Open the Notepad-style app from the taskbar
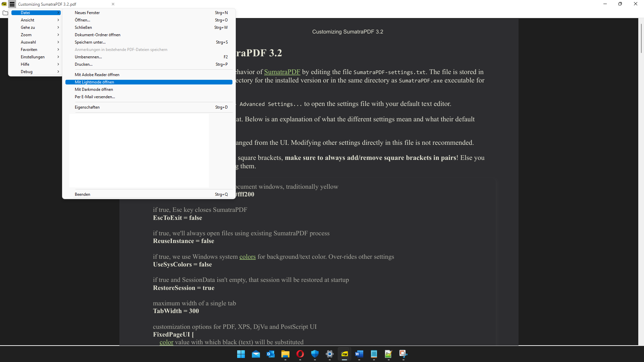Image resolution: width=644 pixels, height=362 pixels. tap(374, 354)
